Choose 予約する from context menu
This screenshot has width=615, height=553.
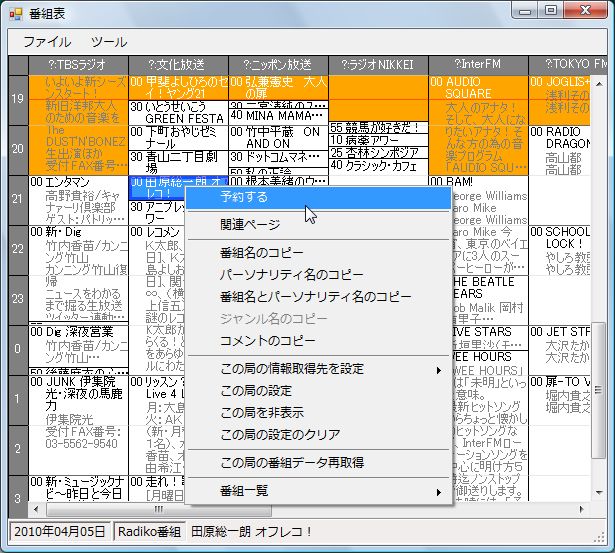318,197
